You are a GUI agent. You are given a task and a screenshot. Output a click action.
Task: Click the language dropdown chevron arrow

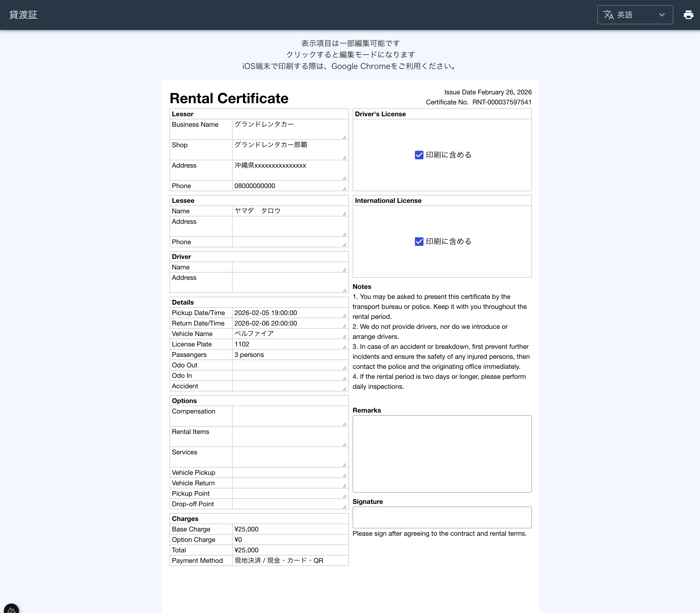(662, 15)
